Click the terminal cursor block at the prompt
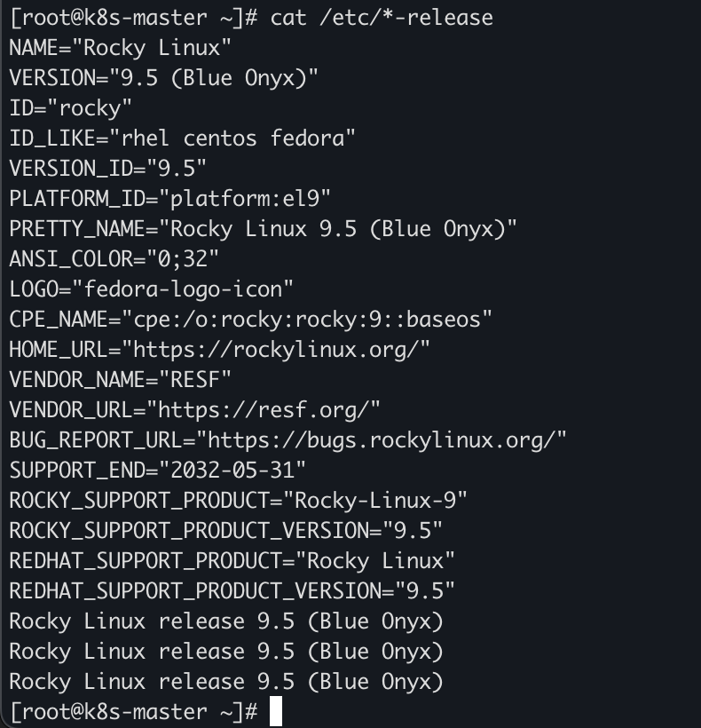The width and height of the screenshot is (701, 728). coord(276,711)
